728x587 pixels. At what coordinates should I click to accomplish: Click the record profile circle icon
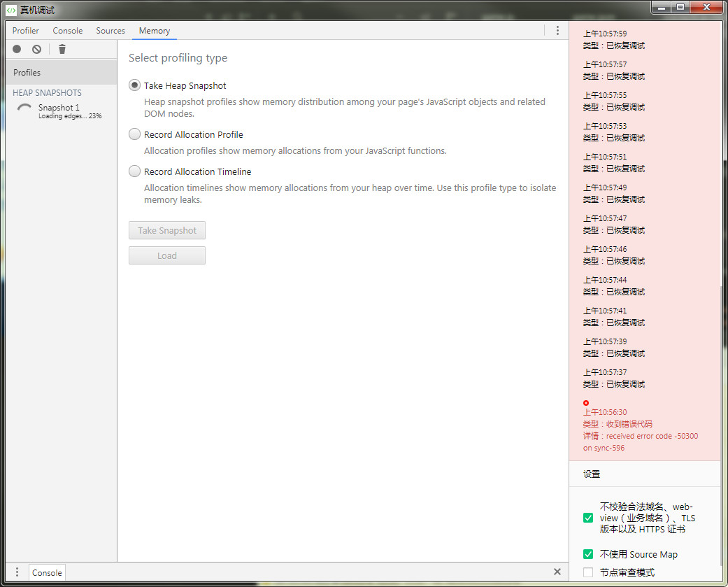click(x=17, y=49)
